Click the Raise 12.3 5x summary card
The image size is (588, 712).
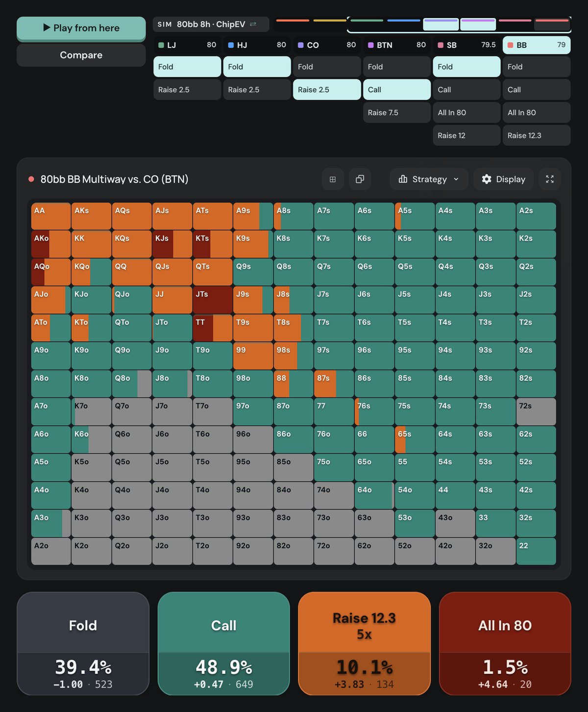click(365, 643)
